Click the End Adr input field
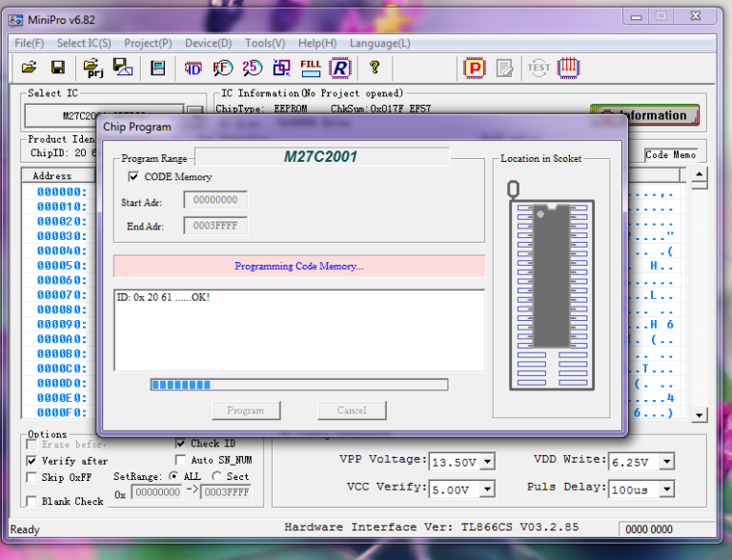This screenshot has width=732, height=560. coord(215,226)
